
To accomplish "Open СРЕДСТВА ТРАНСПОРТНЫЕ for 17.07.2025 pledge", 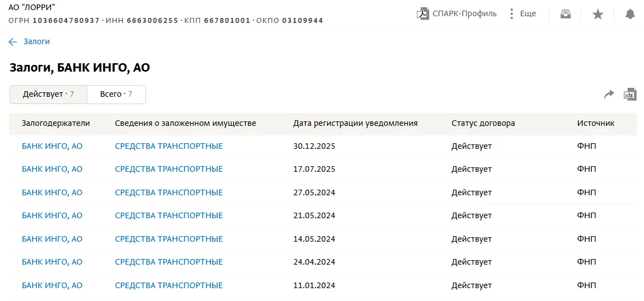I will click(x=169, y=169).
